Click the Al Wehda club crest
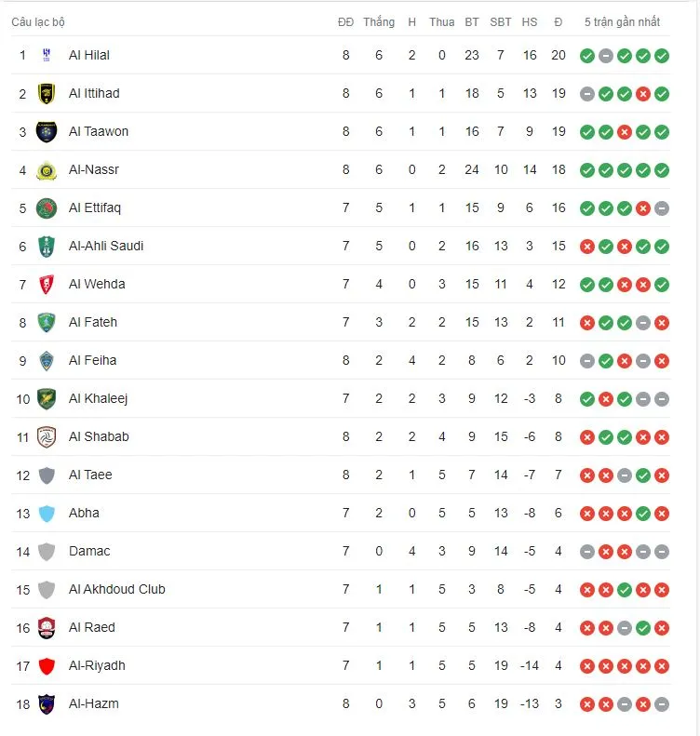This screenshot has height=736, width=700. pyautogui.click(x=47, y=285)
